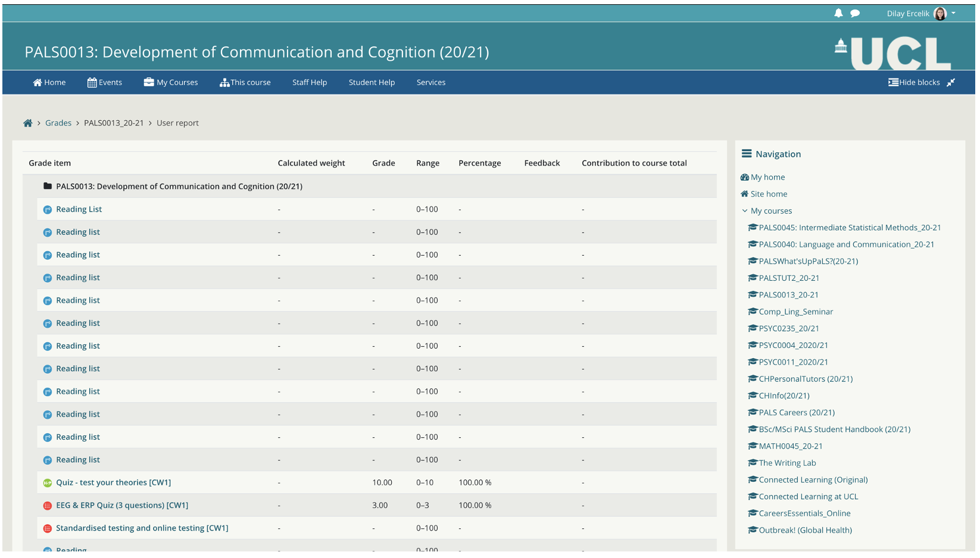Click the graduation cap icon for MATH0045_20-21

pyautogui.click(x=753, y=446)
